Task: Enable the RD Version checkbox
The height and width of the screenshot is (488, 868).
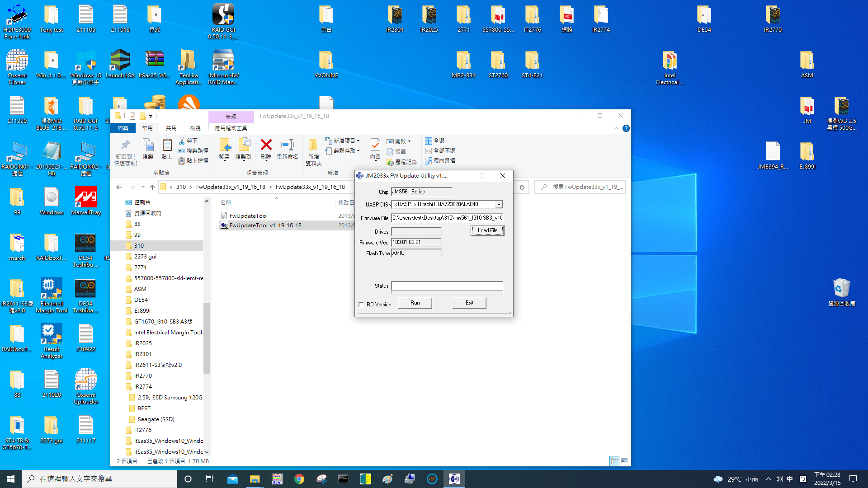Action: pyautogui.click(x=361, y=305)
